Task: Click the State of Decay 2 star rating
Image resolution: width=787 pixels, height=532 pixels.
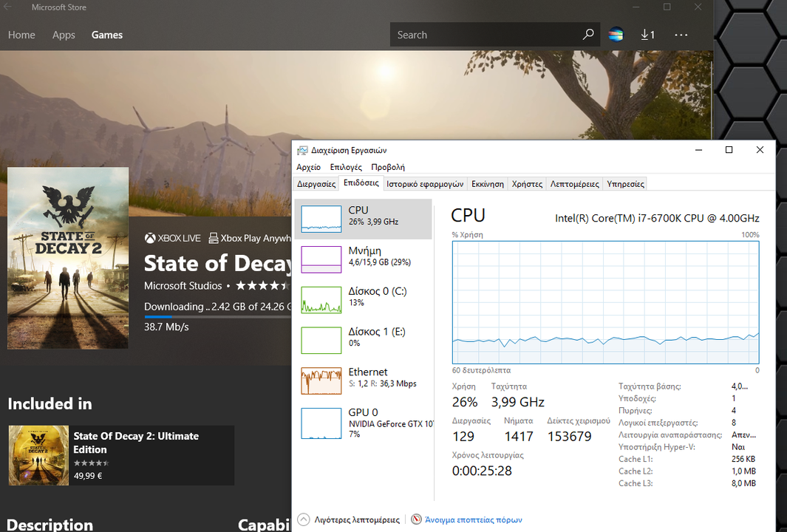Action: (264, 285)
